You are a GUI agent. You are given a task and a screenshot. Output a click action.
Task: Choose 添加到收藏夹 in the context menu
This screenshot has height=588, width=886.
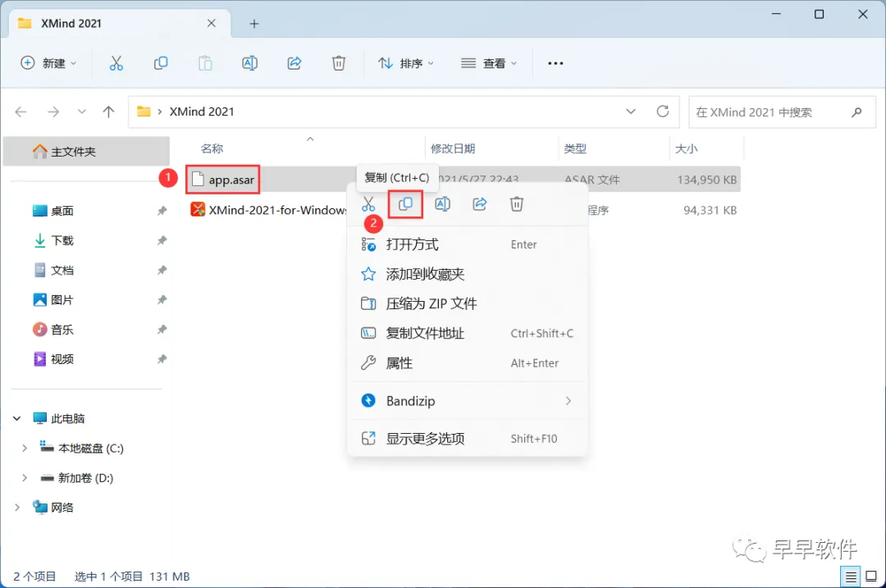click(468, 275)
